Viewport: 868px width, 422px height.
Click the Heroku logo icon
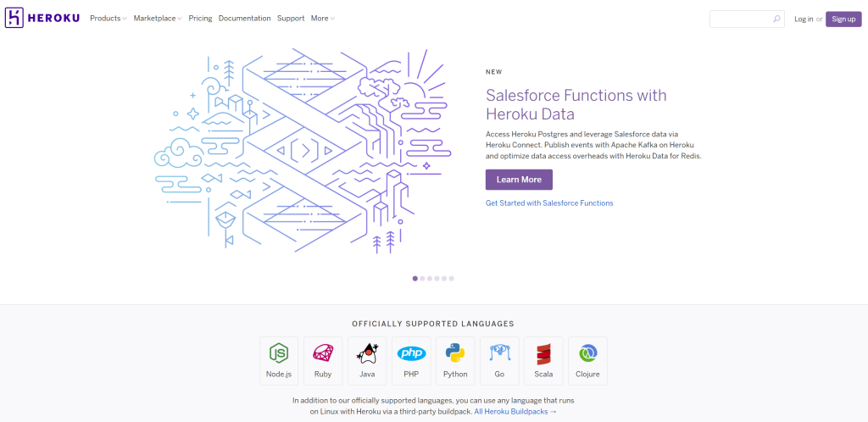14,18
